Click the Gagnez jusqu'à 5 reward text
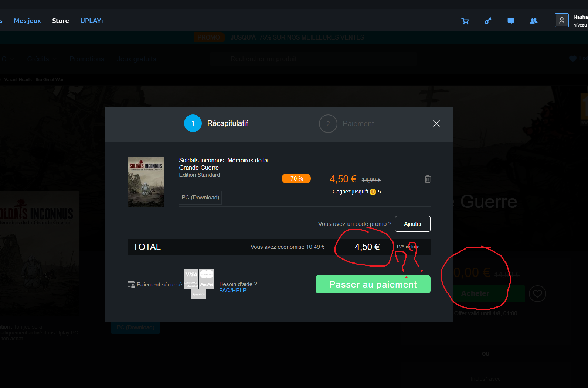Viewport: 588px width, 388px height. (x=357, y=192)
